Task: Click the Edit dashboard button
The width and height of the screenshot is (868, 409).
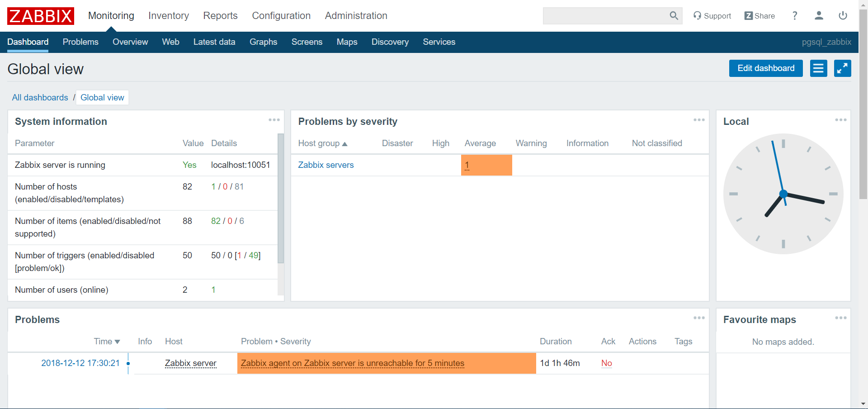Action: (x=765, y=68)
